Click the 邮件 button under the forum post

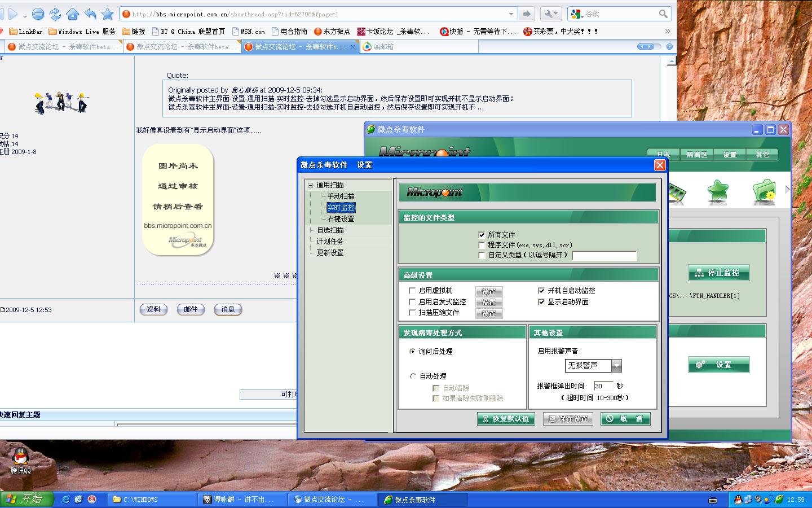pyautogui.click(x=191, y=309)
